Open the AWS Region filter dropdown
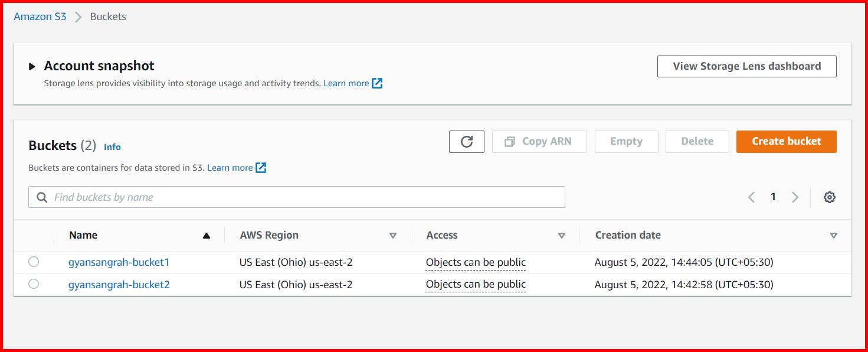 pyautogui.click(x=393, y=235)
